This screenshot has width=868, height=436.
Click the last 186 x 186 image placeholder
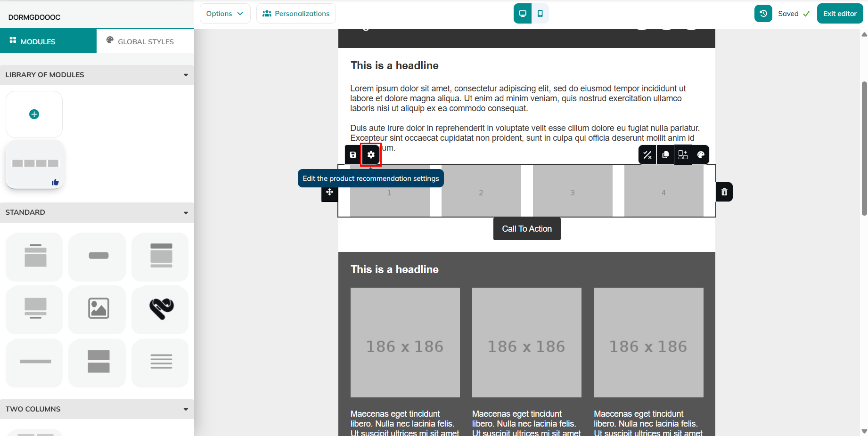click(648, 342)
